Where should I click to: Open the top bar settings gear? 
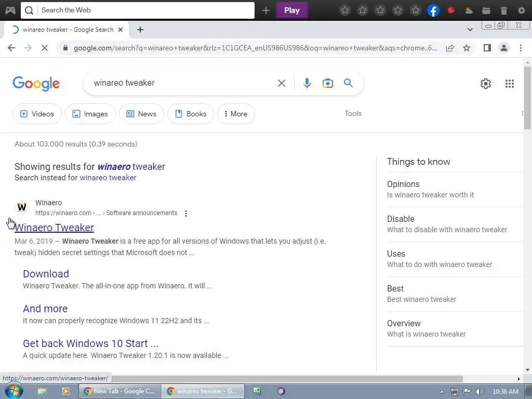[522, 10]
